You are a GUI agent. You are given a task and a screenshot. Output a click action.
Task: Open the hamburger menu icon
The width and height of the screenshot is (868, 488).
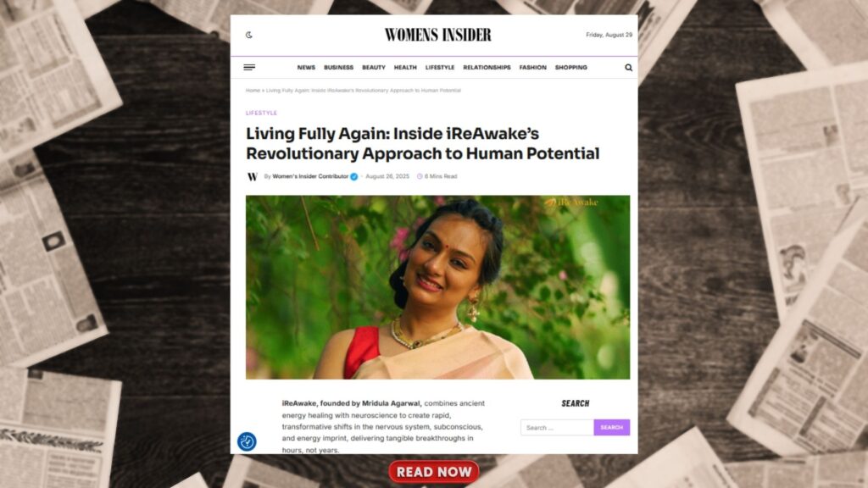click(249, 68)
